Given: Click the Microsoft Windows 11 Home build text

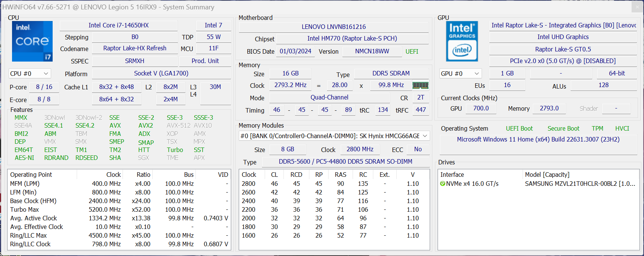Looking at the screenshot, I should pyautogui.click(x=538, y=139).
